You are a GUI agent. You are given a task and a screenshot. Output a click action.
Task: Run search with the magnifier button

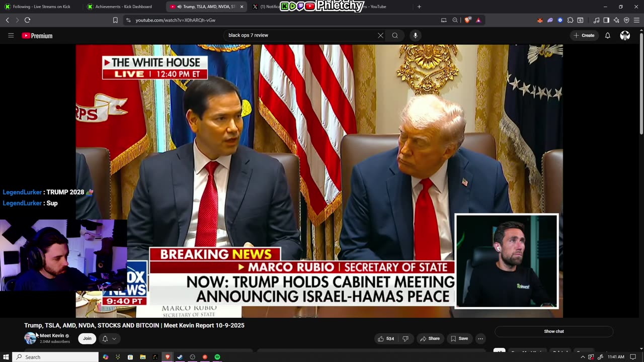pyautogui.click(x=395, y=35)
